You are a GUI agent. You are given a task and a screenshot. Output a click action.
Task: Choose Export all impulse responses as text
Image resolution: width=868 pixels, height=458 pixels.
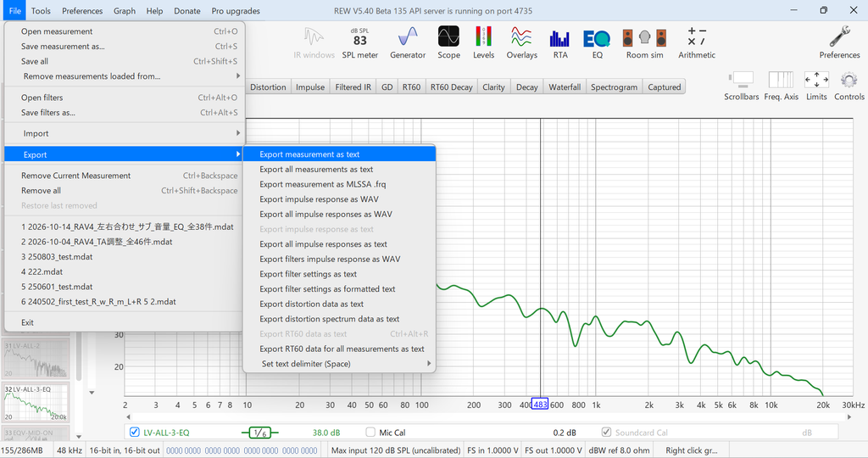click(x=339, y=244)
